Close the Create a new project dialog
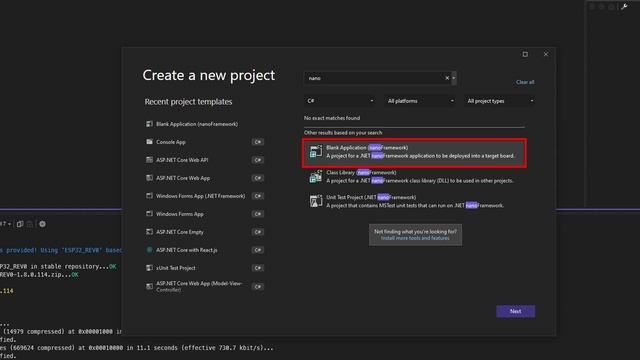640x360 pixels. point(546,54)
